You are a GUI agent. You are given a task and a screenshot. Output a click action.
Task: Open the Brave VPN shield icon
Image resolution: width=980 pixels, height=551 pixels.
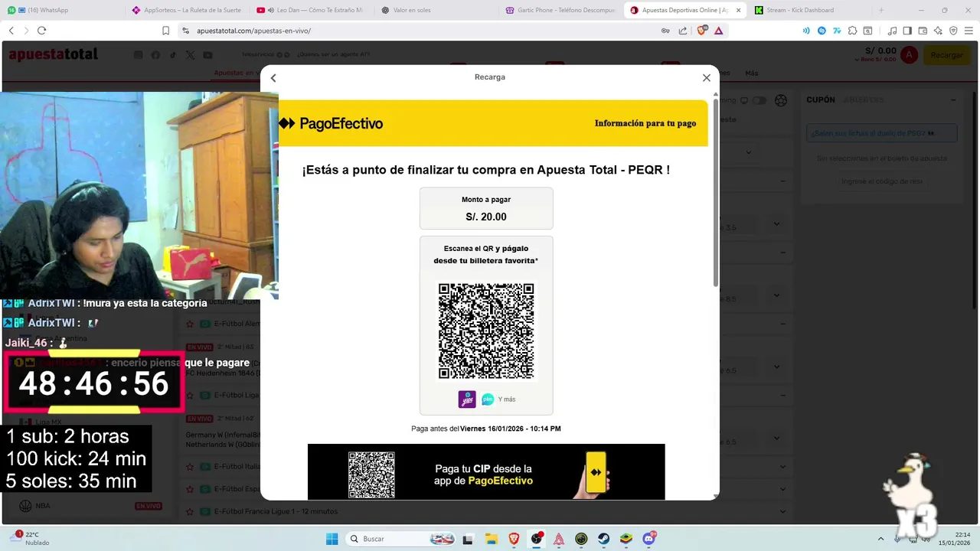(953, 31)
